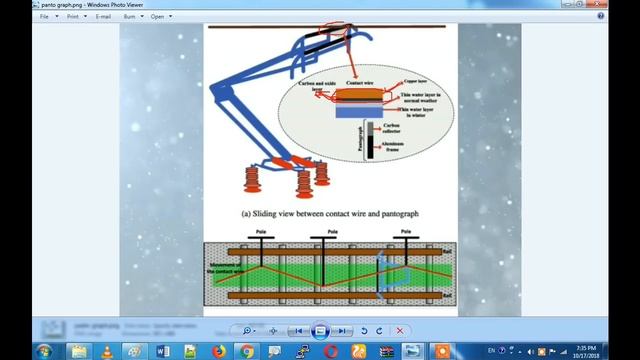Open Paint from the taskbar
The height and width of the screenshot is (360, 640).
point(134,351)
